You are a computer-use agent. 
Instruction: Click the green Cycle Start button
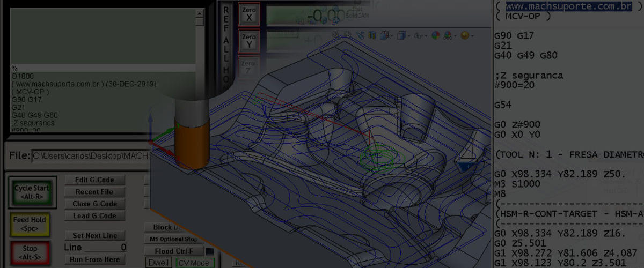coord(33,192)
